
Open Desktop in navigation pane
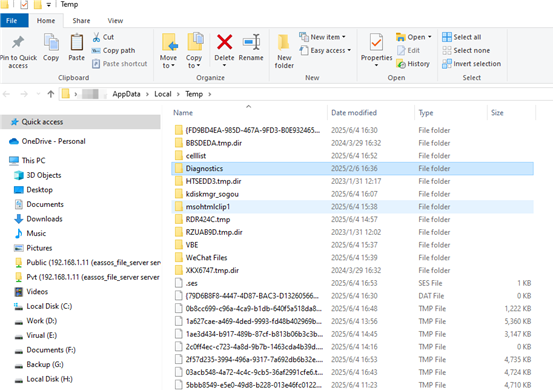[34, 190]
